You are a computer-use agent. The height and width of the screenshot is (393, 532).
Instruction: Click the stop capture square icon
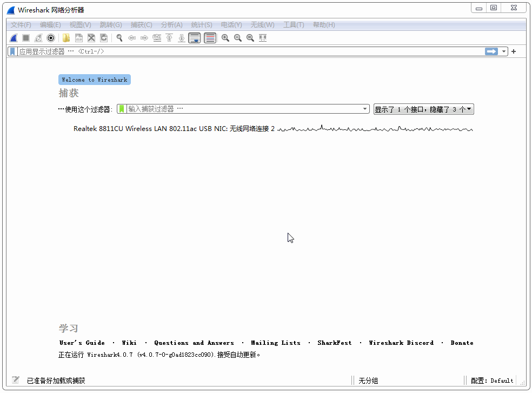click(26, 38)
